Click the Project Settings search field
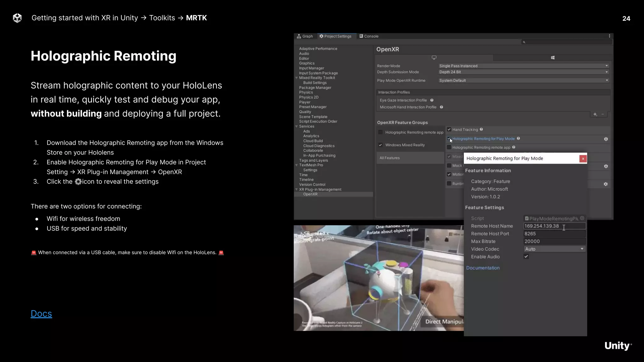644x362 pixels. [567, 42]
